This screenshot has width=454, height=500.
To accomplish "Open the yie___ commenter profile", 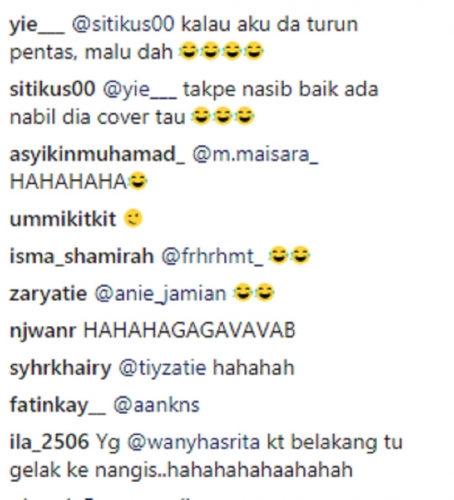I will 37,25.
